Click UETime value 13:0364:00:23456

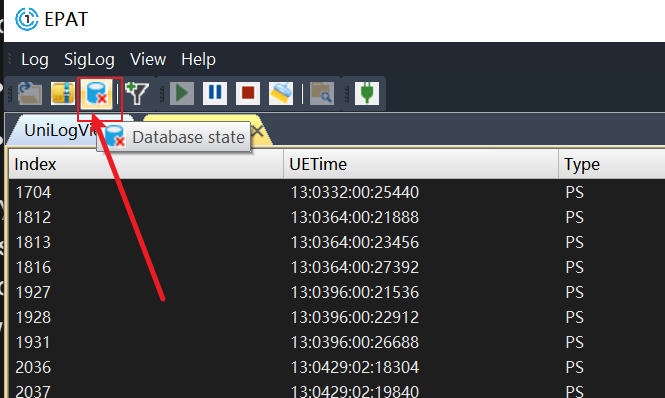[355, 242]
